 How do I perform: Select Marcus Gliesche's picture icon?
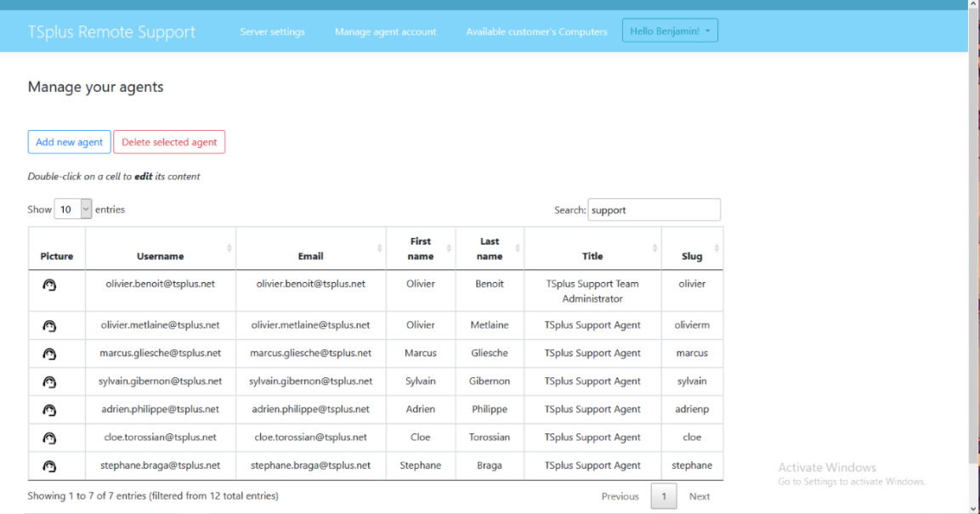tap(49, 353)
